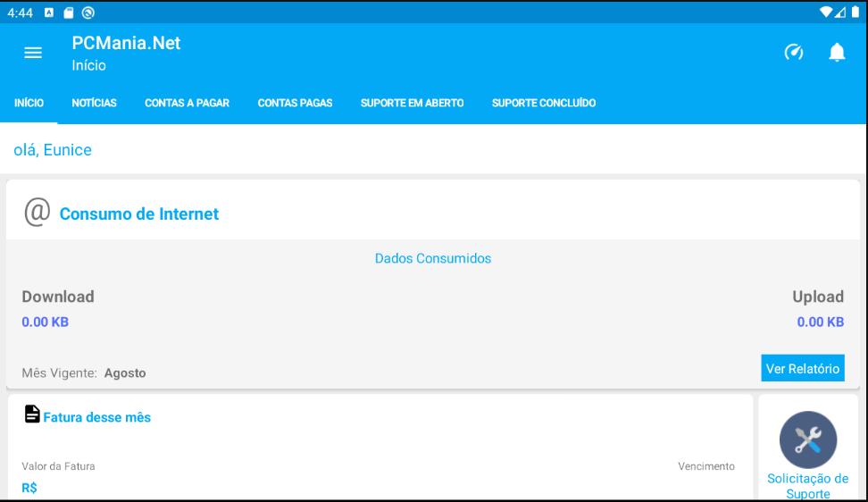Tap the Solicitação de Suporte wrench icon
868x502 pixels.
pyautogui.click(x=807, y=439)
